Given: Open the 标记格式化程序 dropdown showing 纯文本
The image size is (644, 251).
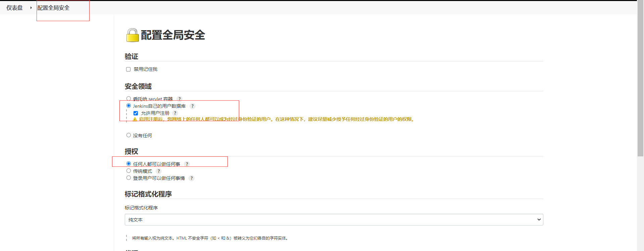Looking at the screenshot, I should pyautogui.click(x=334, y=220).
